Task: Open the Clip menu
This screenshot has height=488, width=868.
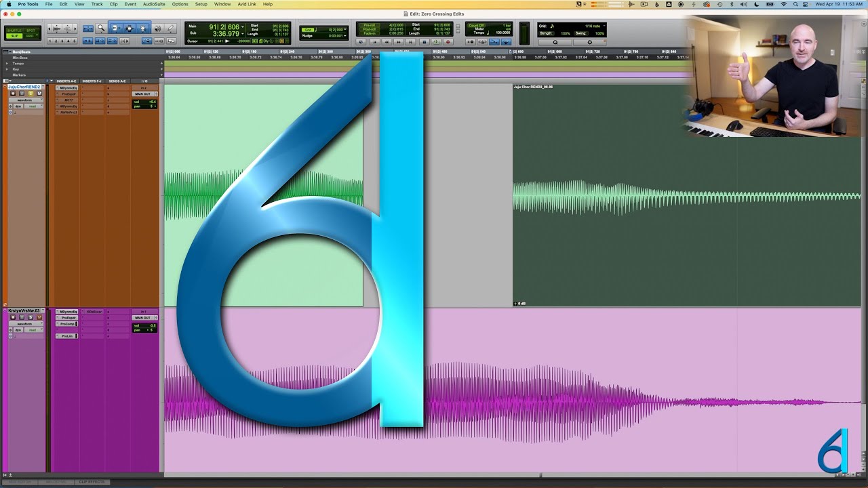Action: tap(113, 4)
